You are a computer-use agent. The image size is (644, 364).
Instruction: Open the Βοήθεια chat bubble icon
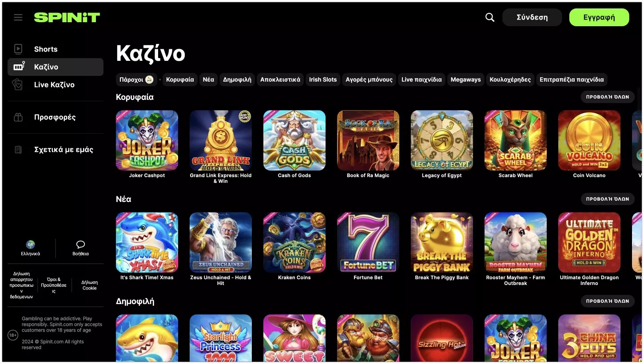pos(80,245)
